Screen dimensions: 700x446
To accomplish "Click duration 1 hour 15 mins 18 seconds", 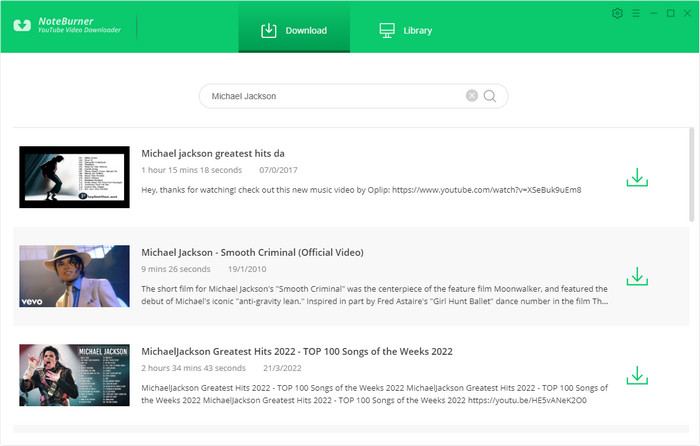I will coord(192,170).
